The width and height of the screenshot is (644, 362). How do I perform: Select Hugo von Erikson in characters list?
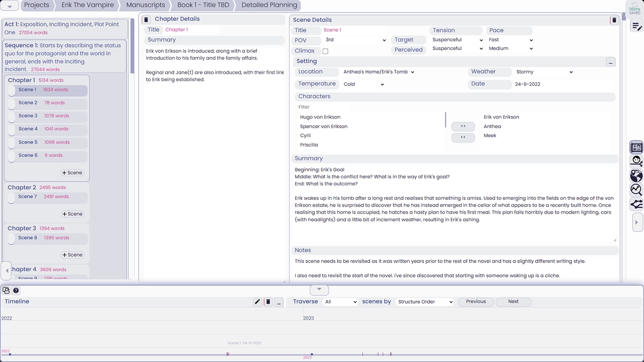pyautogui.click(x=320, y=117)
